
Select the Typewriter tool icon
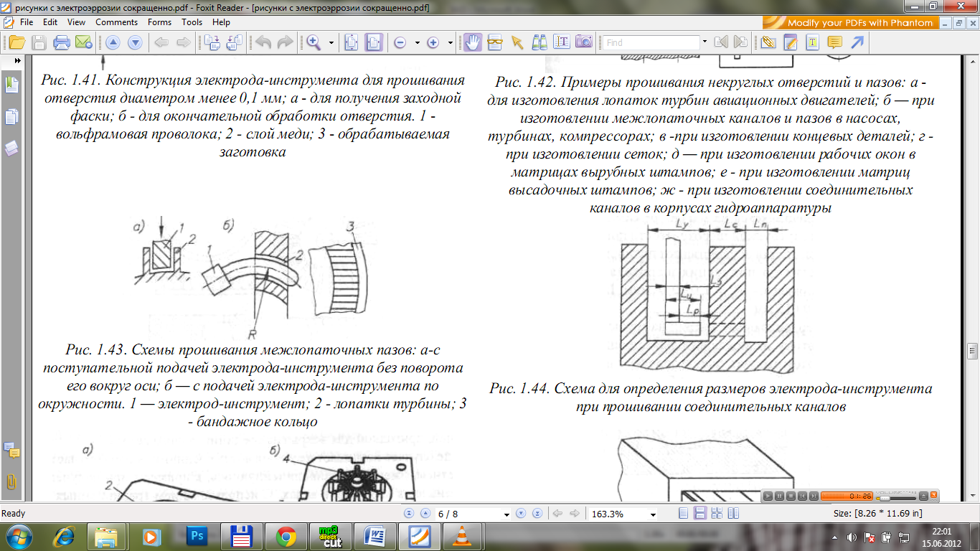[813, 42]
